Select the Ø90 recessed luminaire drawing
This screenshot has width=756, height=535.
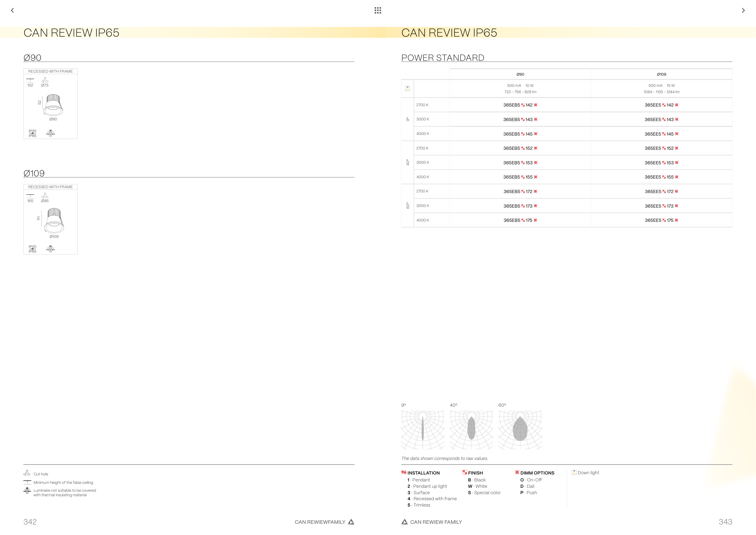pyautogui.click(x=53, y=104)
